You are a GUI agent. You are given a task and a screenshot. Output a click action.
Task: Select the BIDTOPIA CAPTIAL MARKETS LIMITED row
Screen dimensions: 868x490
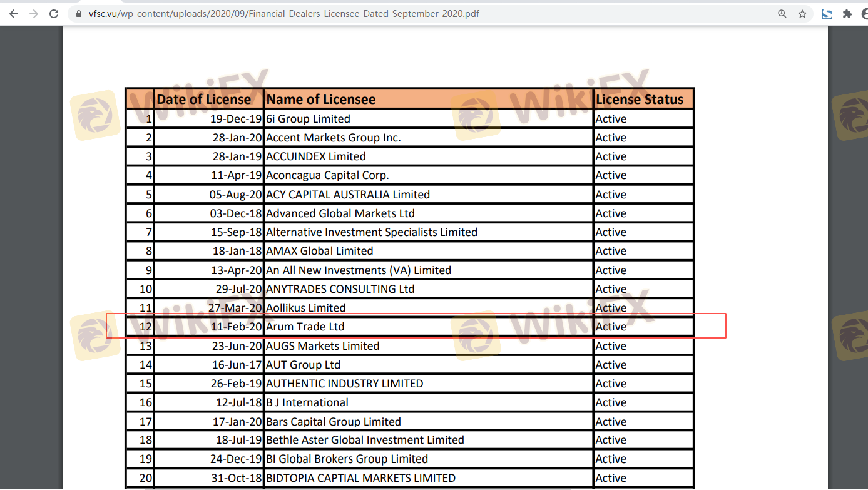pos(360,478)
